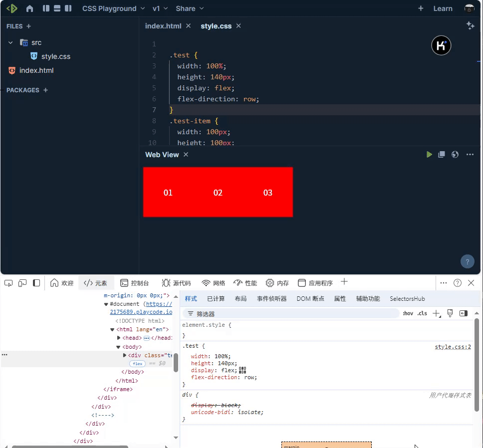Open preview via the globe icon

click(455, 154)
